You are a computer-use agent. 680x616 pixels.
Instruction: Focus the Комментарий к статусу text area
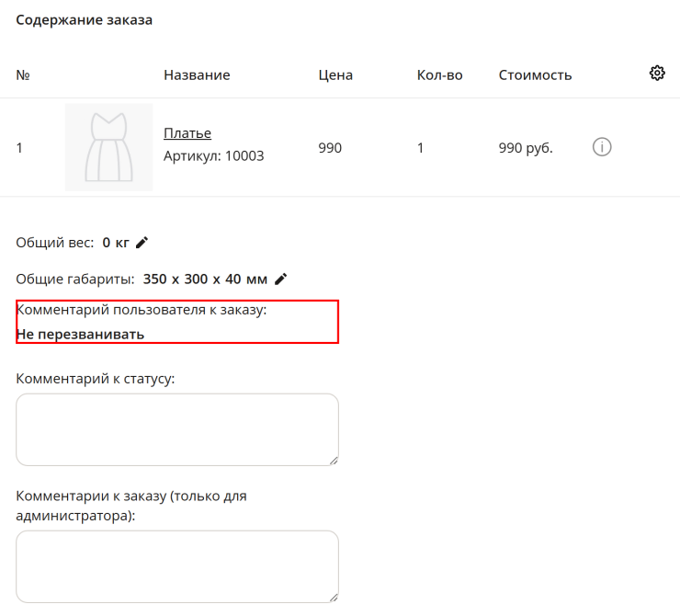coord(177,429)
